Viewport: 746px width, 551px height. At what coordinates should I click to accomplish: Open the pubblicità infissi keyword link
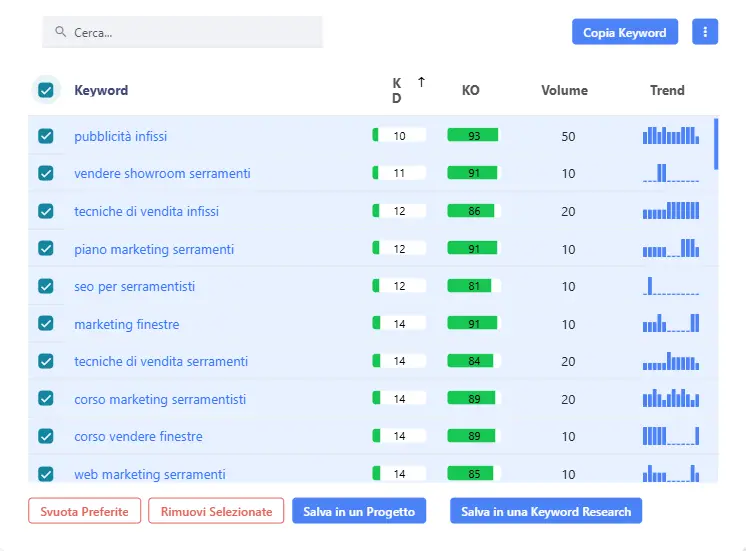coord(120,137)
